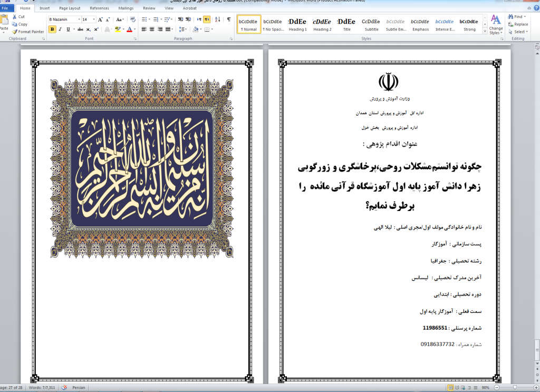Shrink font size with the small A icon
Image resolution: width=540 pixels, height=392 pixels.
108,20
